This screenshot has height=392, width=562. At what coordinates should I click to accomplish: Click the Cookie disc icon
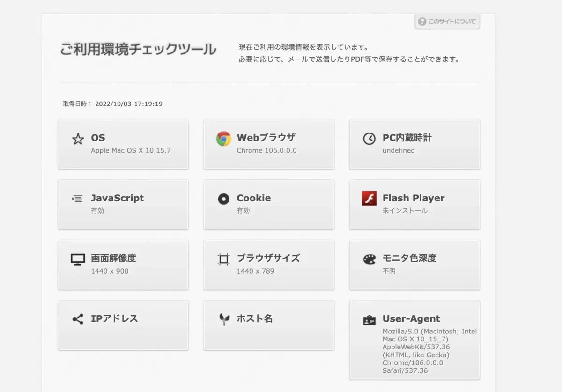tap(223, 199)
